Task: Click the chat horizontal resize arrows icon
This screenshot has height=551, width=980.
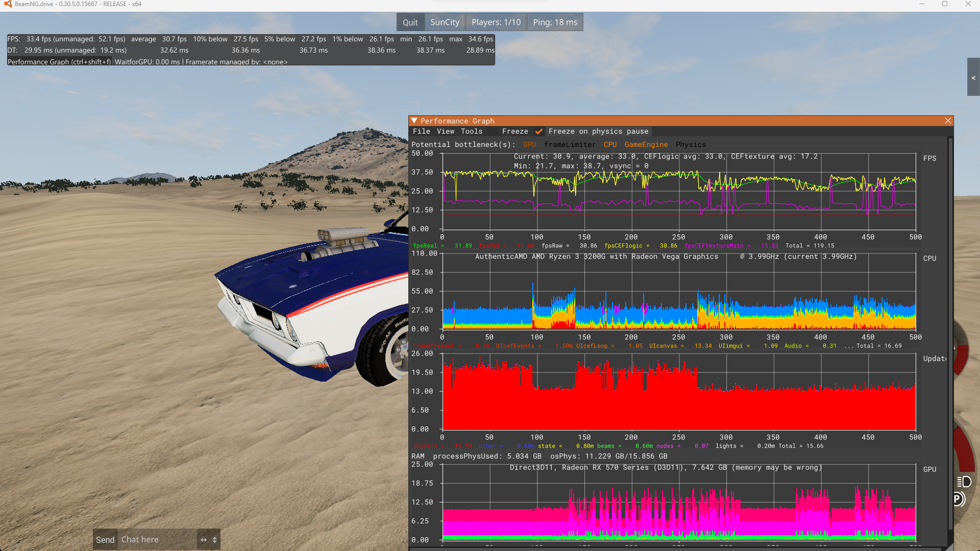Action: pyautogui.click(x=204, y=540)
